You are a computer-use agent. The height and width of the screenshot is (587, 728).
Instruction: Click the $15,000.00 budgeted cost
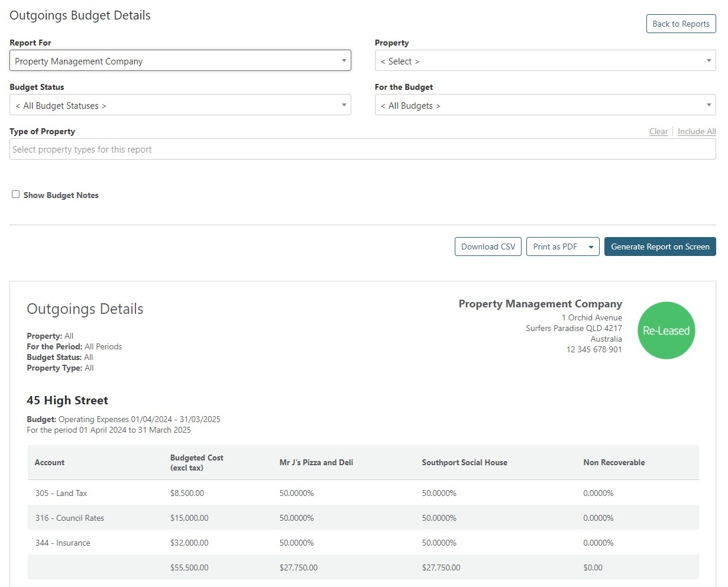tap(189, 518)
